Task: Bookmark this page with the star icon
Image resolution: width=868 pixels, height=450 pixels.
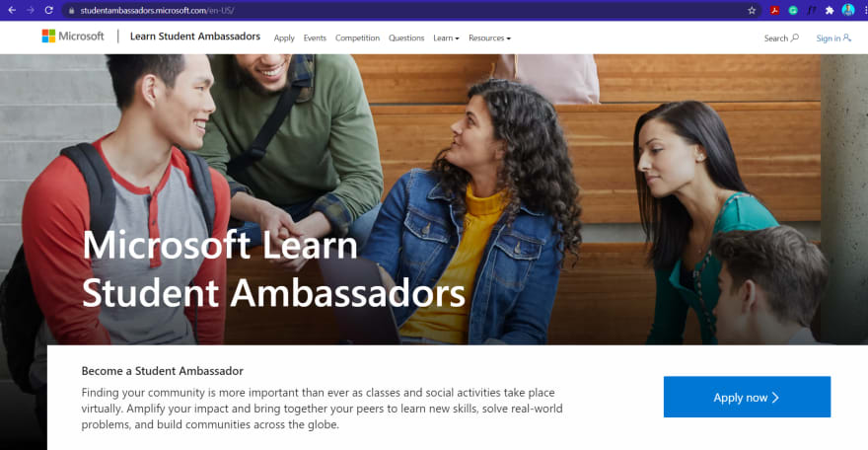Action: point(752,11)
